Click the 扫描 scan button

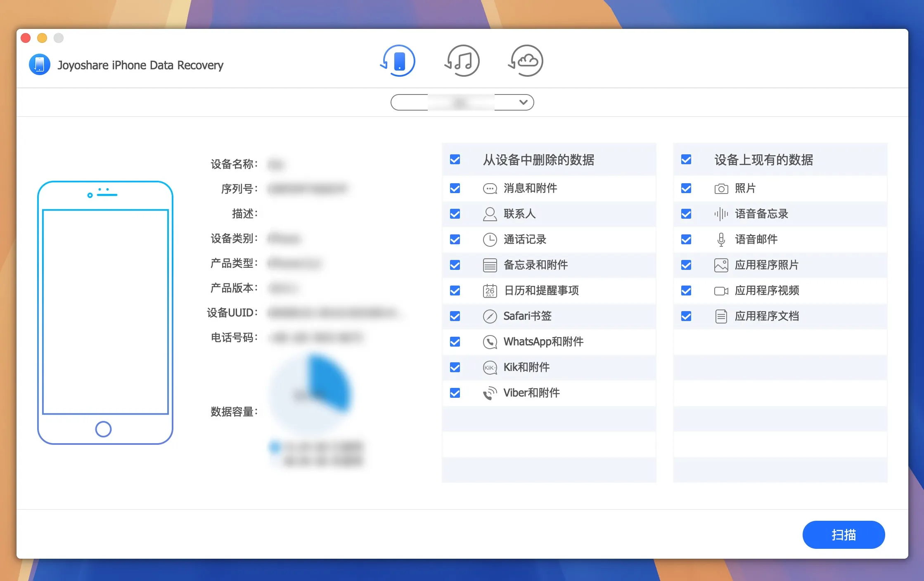tap(843, 535)
